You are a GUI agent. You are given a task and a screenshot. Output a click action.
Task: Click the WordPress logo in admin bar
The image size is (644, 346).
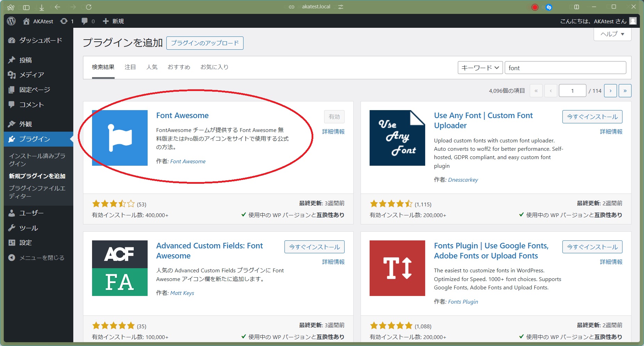click(x=11, y=21)
